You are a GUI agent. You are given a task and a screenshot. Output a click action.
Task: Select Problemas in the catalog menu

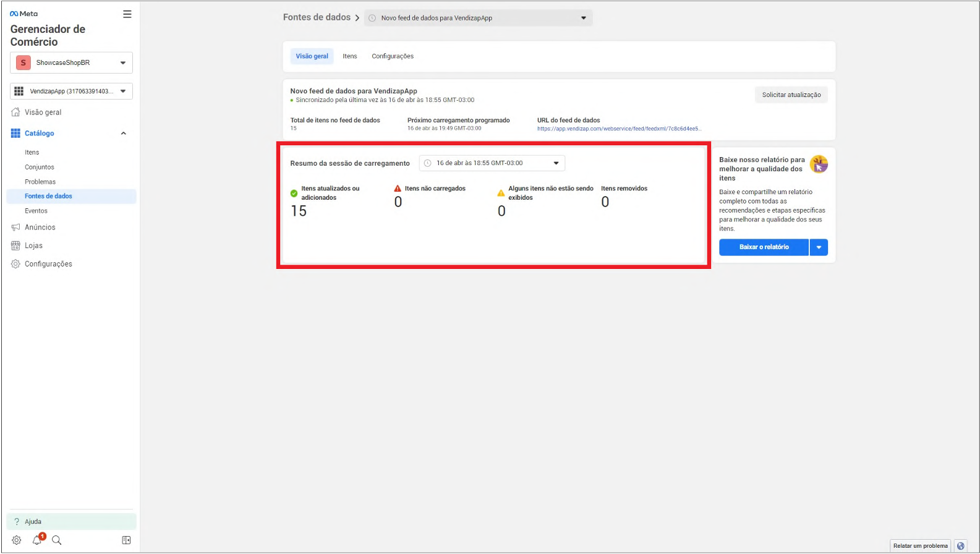pos(40,182)
